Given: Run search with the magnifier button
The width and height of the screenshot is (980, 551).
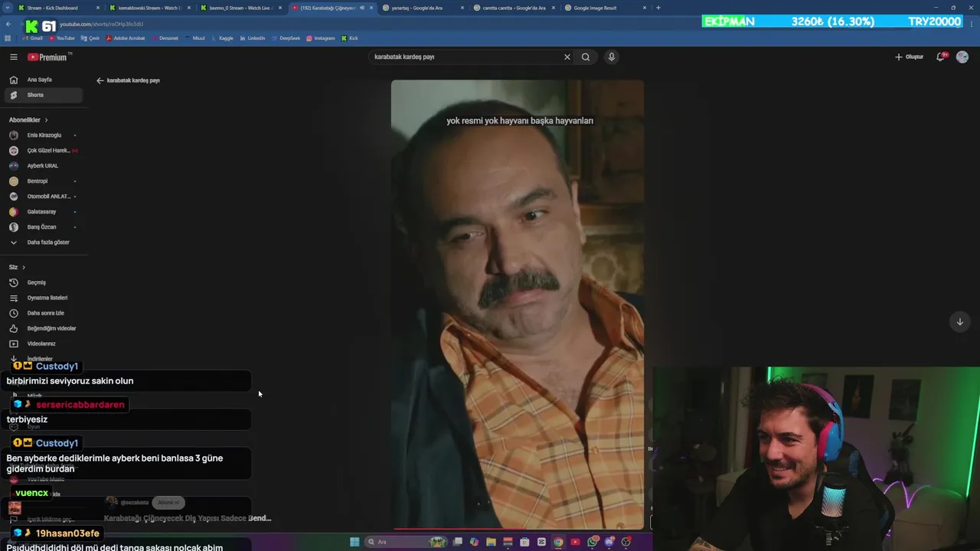Looking at the screenshot, I should pyautogui.click(x=586, y=57).
